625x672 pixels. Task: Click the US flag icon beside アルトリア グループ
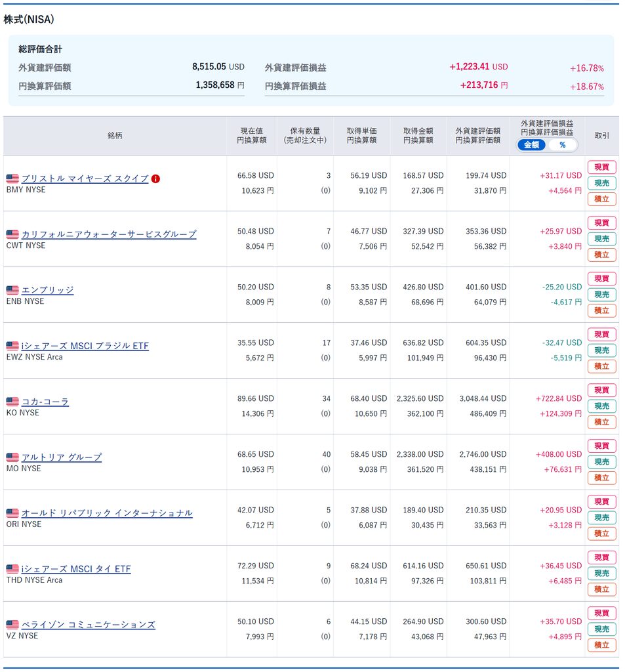pyautogui.click(x=12, y=457)
